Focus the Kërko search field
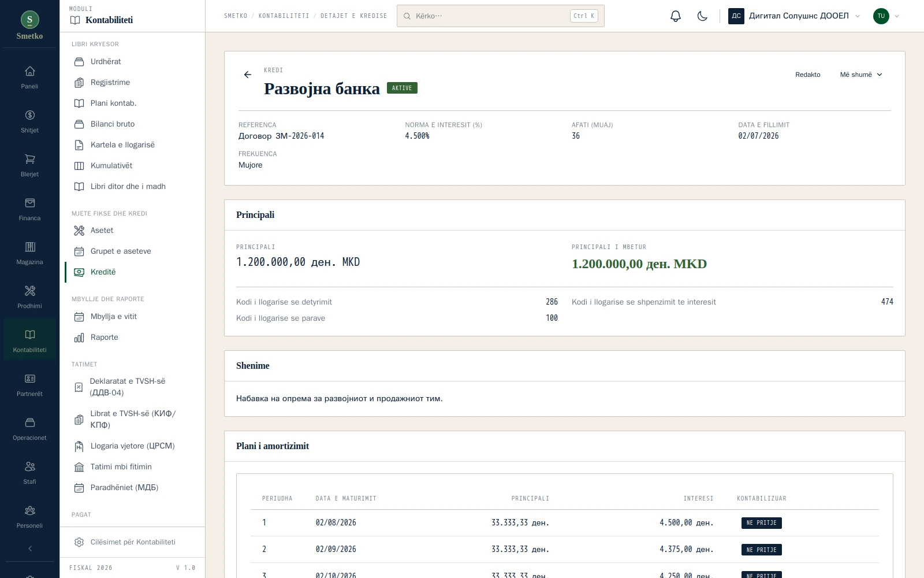This screenshot has width=924, height=578. click(x=500, y=16)
